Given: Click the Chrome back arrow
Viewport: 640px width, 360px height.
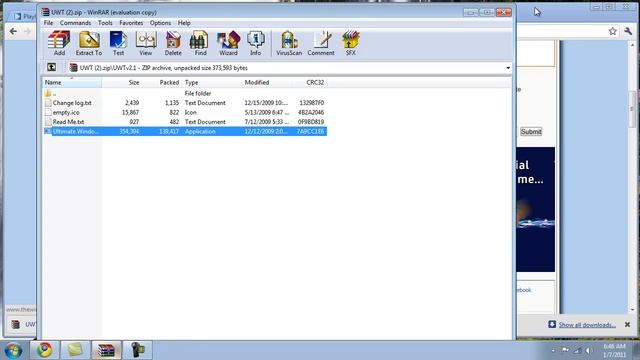Looking at the screenshot, I should click(x=13, y=31).
